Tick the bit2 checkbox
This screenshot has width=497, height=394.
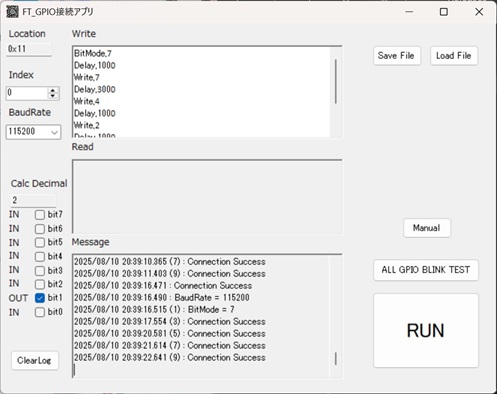click(x=40, y=284)
